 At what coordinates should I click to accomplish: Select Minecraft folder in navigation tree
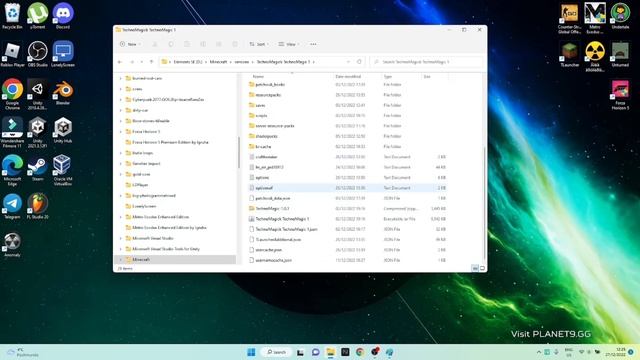[x=141, y=260]
